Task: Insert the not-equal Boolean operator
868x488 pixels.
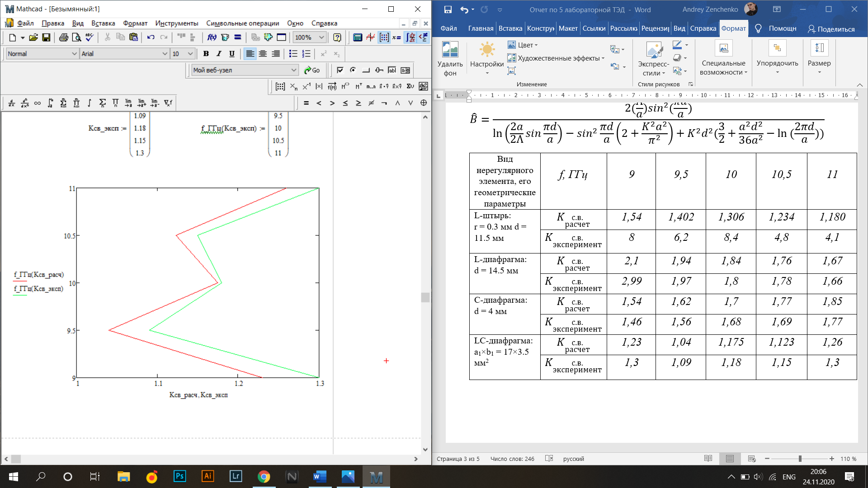Action: [371, 103]
